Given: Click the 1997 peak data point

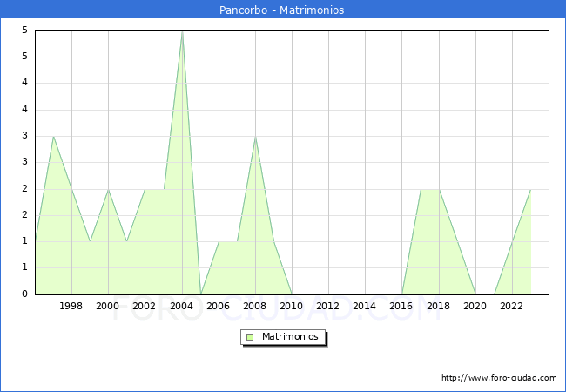Looking at the screenshot, I should coord(53,137).
